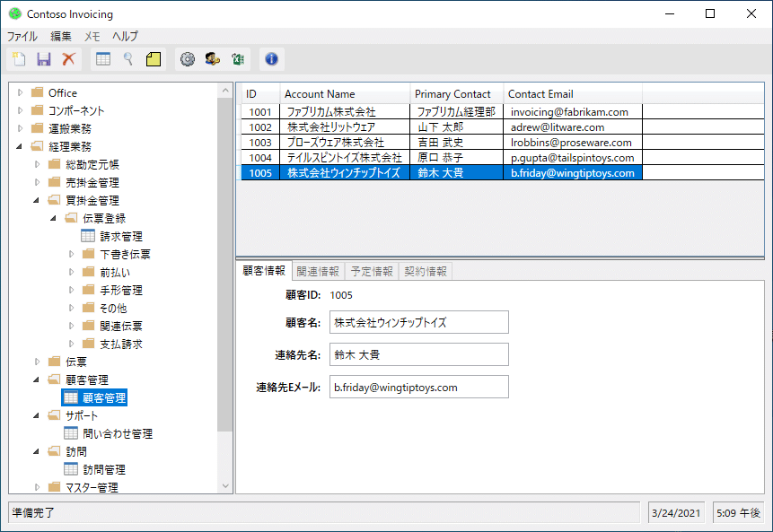Image resolution: width=773 pixels, height=532 pixels.
Task: Click the red X delete icon
Action: pyautogui.click(x=68, y=59)
